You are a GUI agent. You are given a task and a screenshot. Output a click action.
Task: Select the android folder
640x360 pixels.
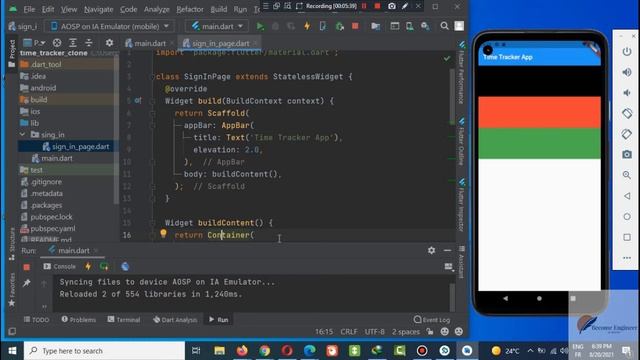(x=38, y=88)
